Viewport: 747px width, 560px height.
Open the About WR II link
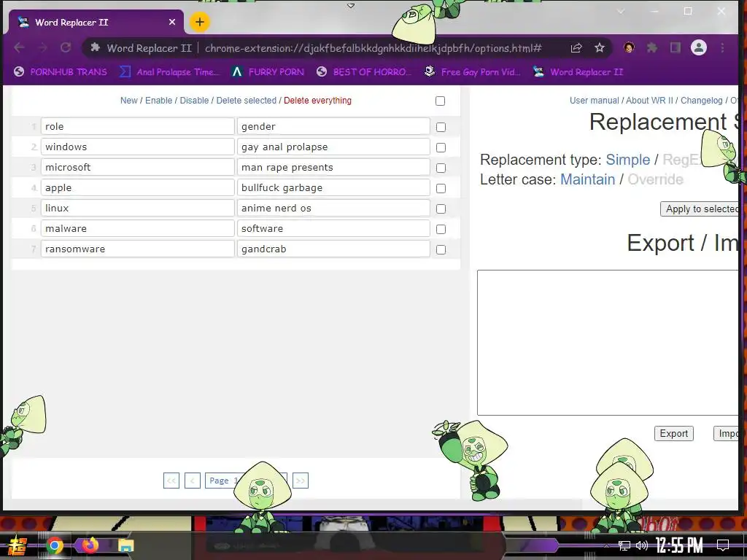pyautogui.click(x=649, y=101)
